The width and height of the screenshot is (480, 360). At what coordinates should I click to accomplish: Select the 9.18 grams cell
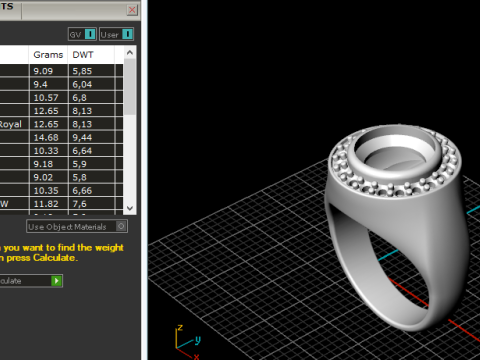point(49,164)
